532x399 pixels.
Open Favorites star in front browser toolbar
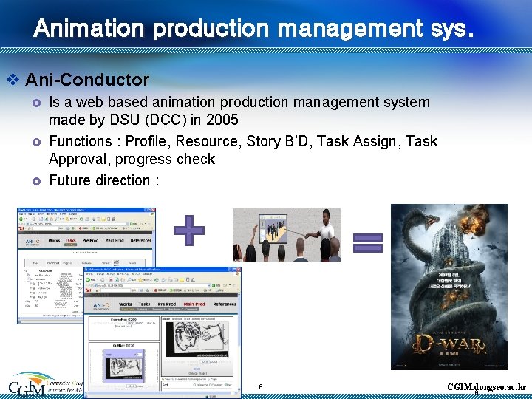pyautogui.click(x=140, y=279)
